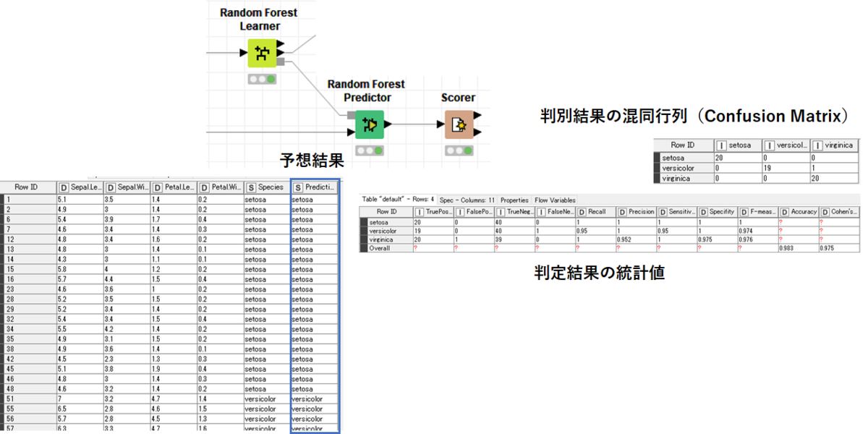Open the Random Forest Predictor node
868x434 pixels.
click(x=369, y=125)
